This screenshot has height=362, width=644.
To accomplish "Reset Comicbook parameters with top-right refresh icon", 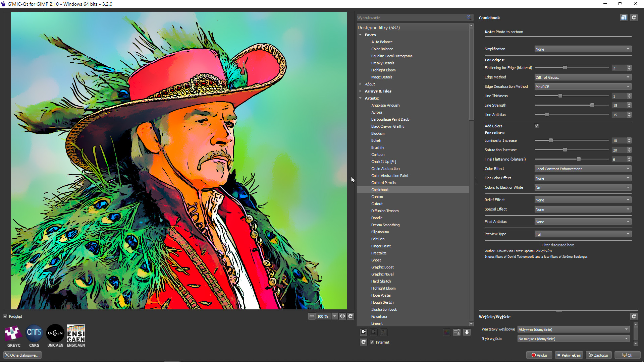I will click(x=634, y=18).
